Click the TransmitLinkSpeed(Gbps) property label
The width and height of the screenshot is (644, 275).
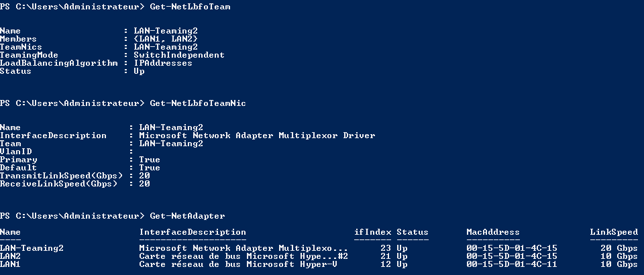click(61, 176)
